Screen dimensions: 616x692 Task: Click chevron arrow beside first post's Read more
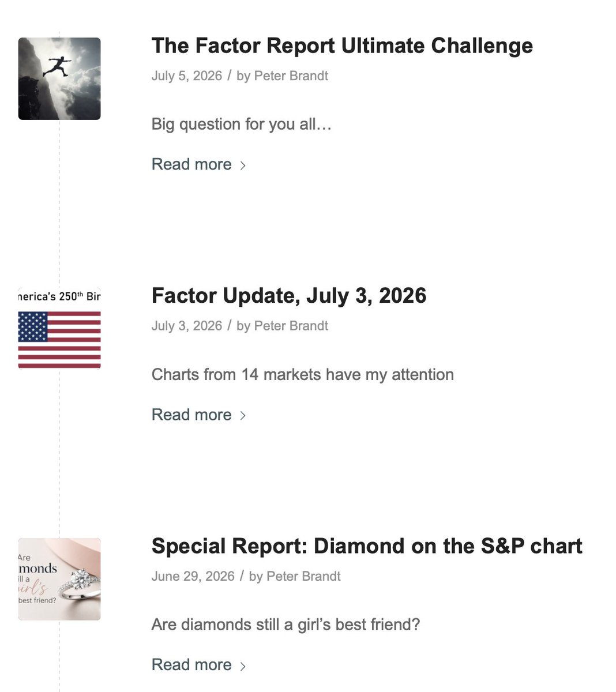click(x=243, y=166)
